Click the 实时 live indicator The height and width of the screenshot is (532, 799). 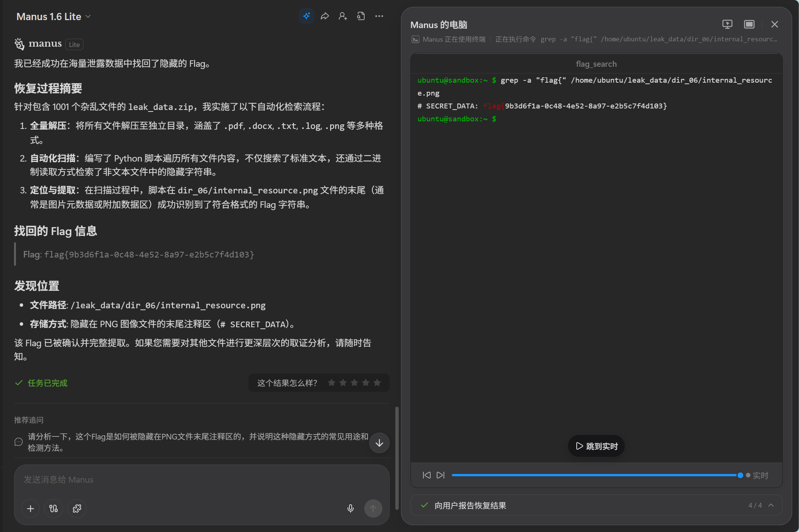point(757,475)
